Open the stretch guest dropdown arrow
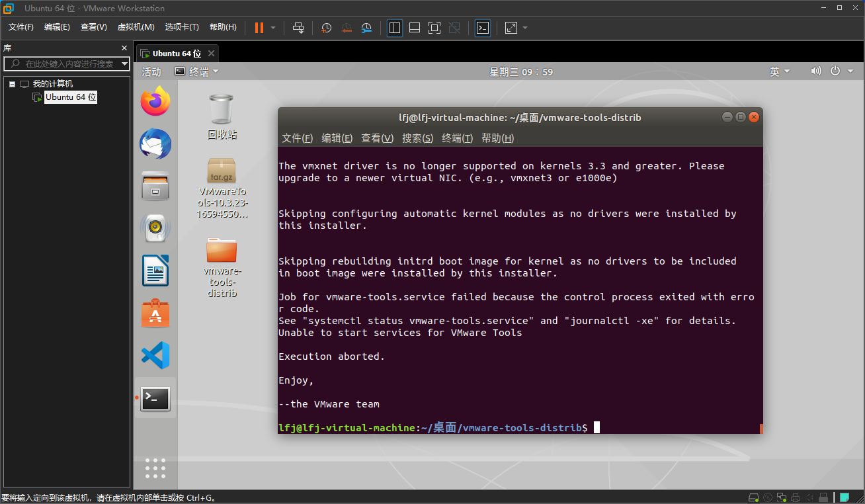This screenshot has height=504, width=865. tap(525, 28)
